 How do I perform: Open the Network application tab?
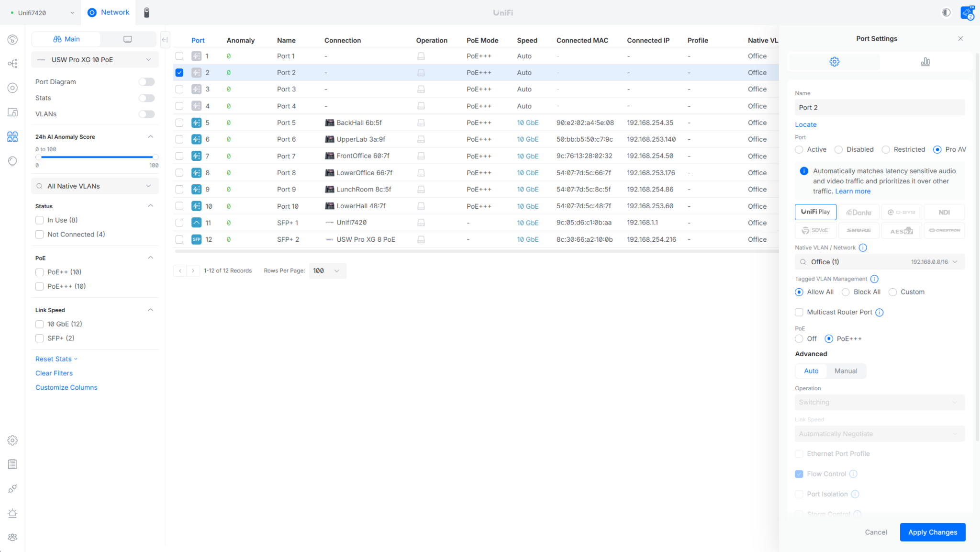pyautogui.click(x=109, y=12)
